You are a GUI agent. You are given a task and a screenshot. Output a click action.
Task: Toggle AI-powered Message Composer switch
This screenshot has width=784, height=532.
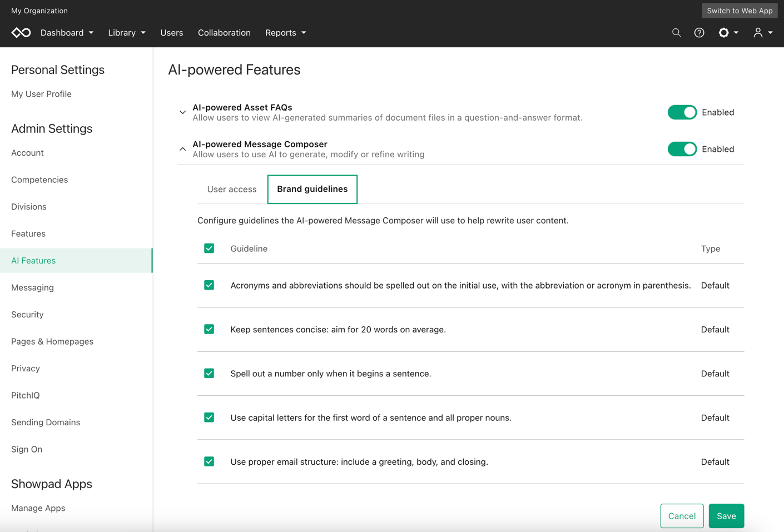(682, 149)
